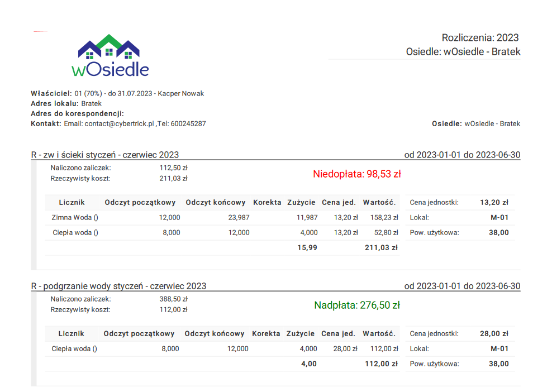Select the Rozliczenia: 2023 title
The height and width of the screenshot is (392, 552).
point(480,38)
